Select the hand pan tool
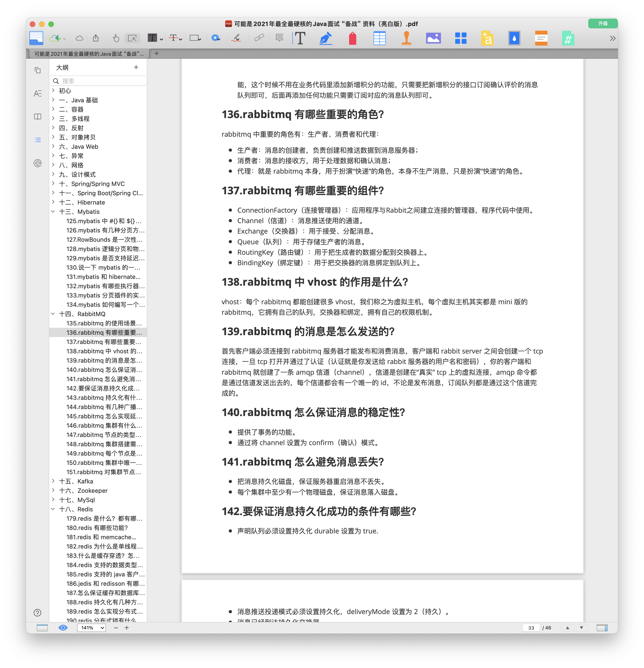644x668 pixels. [x=116, y=38]
